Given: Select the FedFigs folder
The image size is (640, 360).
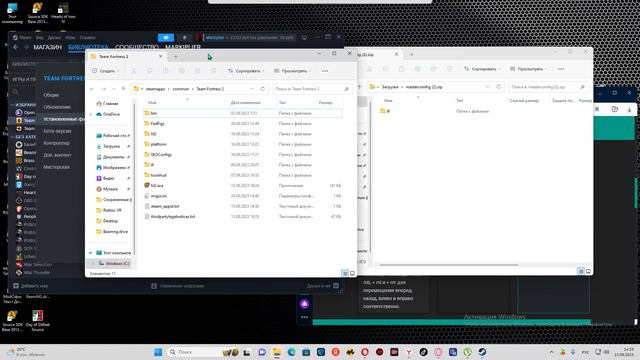Looking at the screenshot, I should pos(243,123).
